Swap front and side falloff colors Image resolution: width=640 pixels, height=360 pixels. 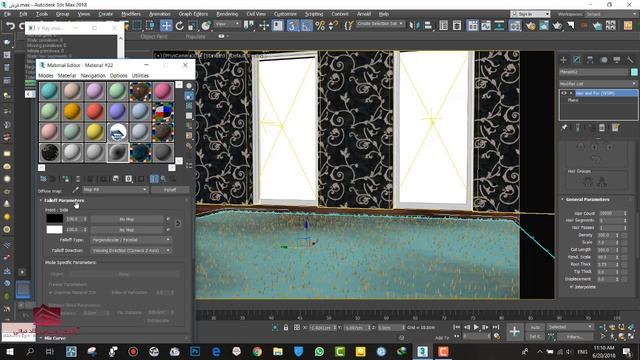click(178, 224)
